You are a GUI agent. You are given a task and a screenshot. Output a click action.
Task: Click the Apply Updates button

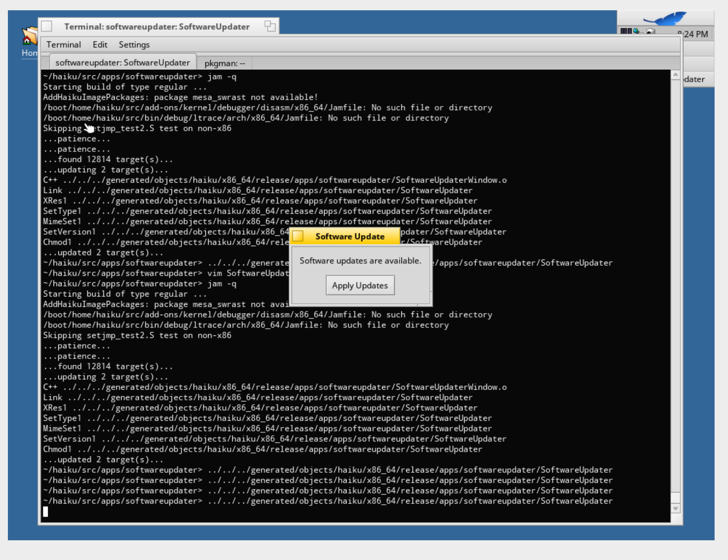(360, 285)
